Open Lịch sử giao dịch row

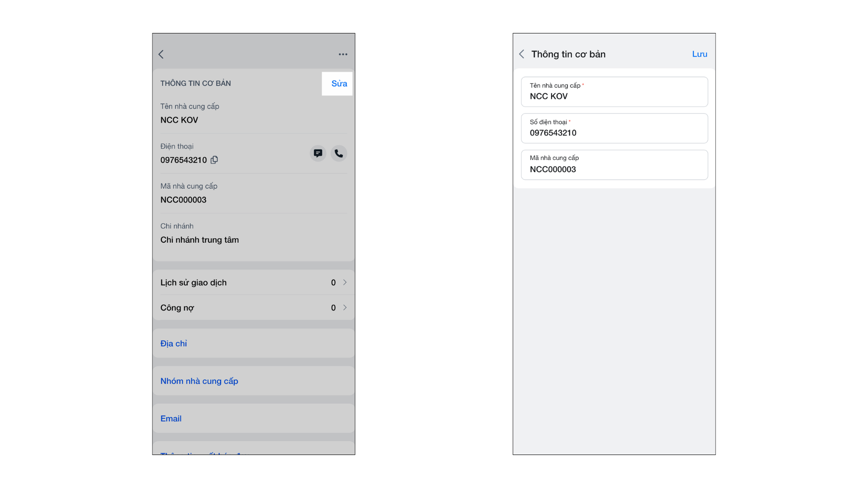193,282
